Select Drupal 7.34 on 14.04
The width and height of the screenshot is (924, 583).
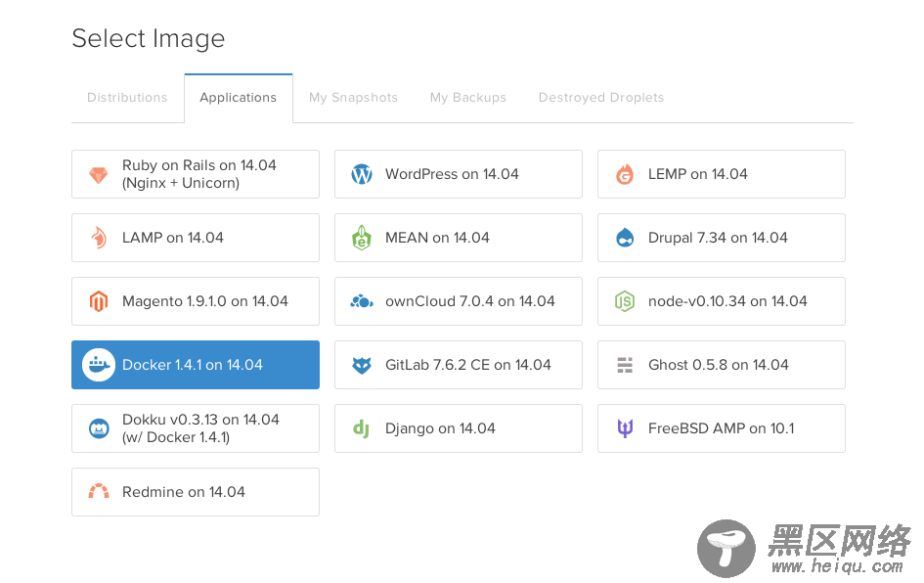click(x=722, y=238)
